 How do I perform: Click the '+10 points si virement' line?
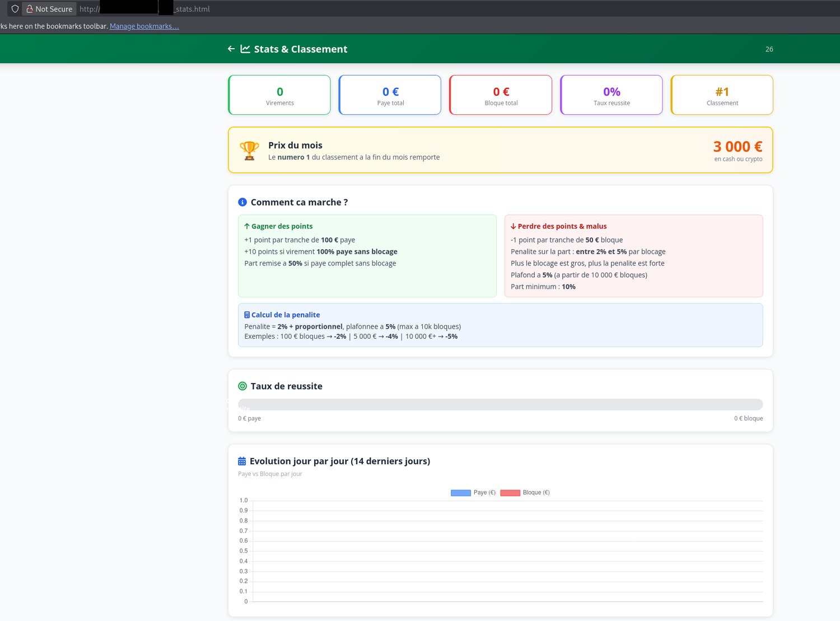click(x=321, y=251)
